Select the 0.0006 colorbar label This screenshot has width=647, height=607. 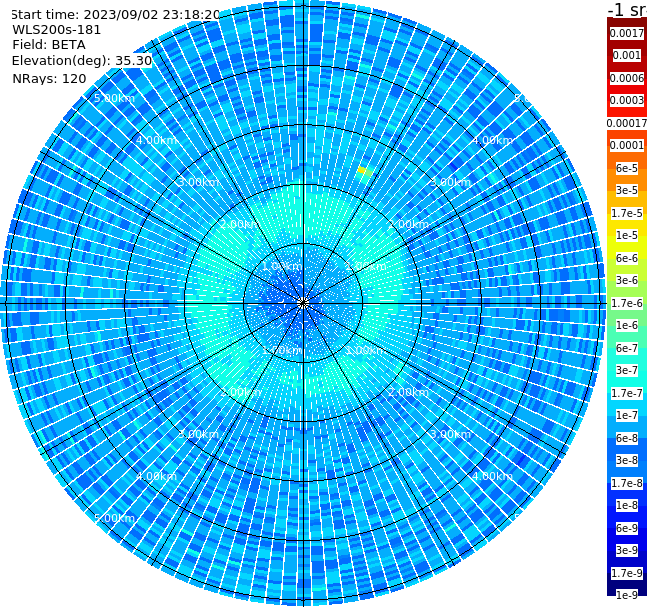tap(627, 78)
